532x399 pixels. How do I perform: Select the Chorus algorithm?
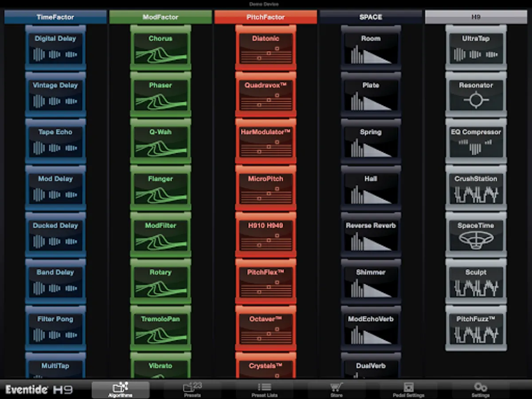pos(160,48)
